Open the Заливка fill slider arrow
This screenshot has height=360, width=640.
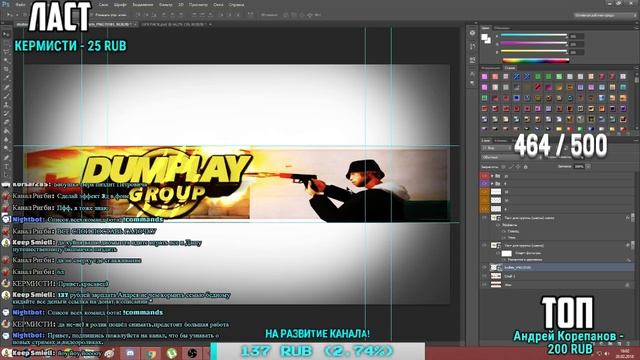tap(588, 167)
